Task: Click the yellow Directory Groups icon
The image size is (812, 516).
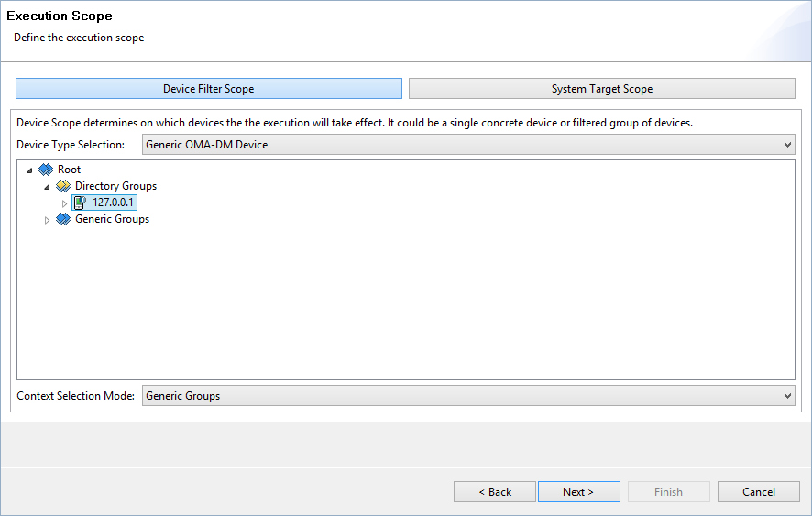Action: click(63, 186)
